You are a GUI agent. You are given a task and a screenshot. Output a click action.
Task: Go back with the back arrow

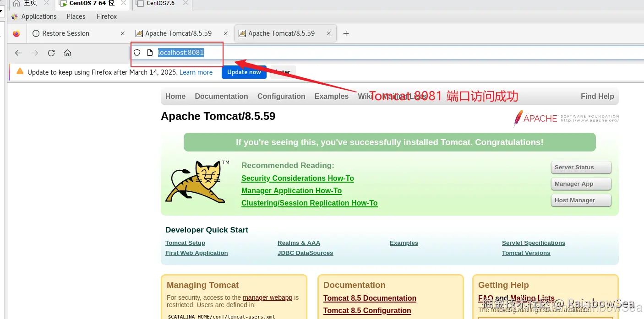(x=18, y=53)
